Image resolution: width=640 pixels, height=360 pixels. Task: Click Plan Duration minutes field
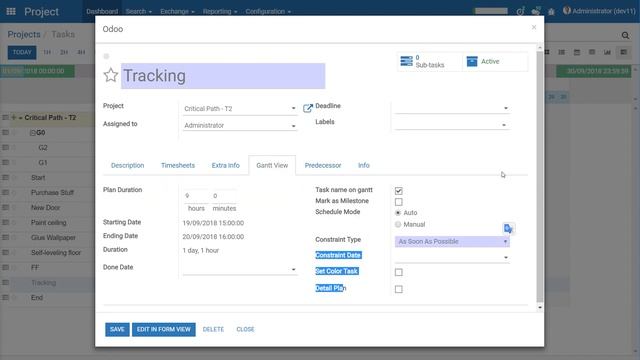point(224,196)
